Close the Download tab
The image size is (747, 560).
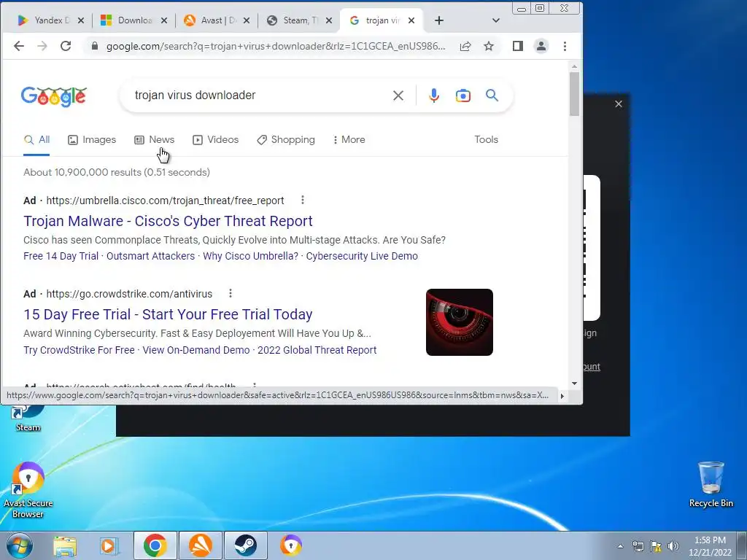coord(164,20)
